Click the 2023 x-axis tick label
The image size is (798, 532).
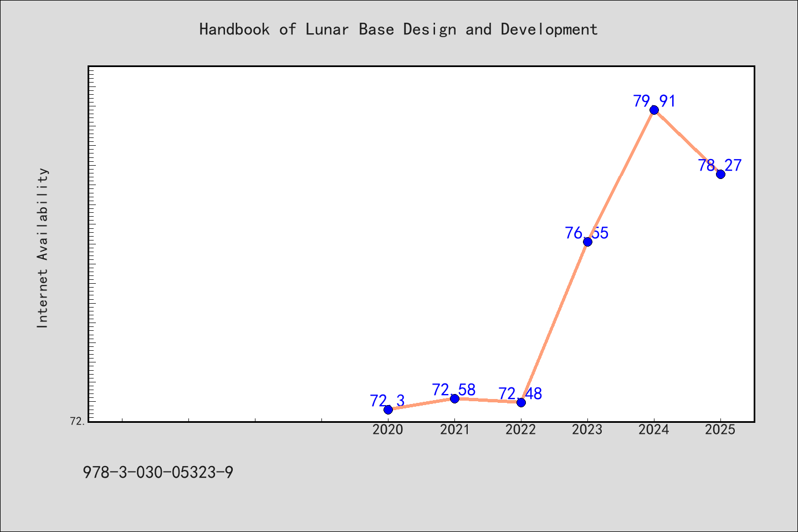click(x=587, y=429)
